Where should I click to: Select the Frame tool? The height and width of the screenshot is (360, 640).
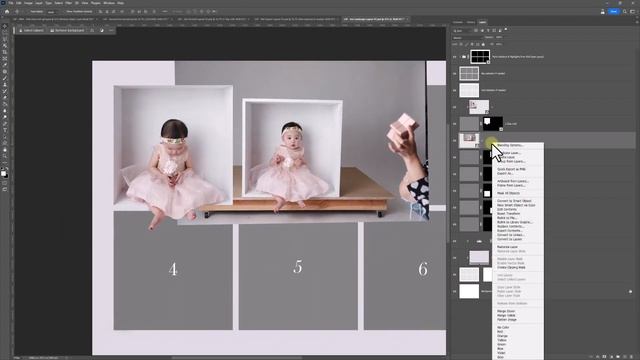5,59
